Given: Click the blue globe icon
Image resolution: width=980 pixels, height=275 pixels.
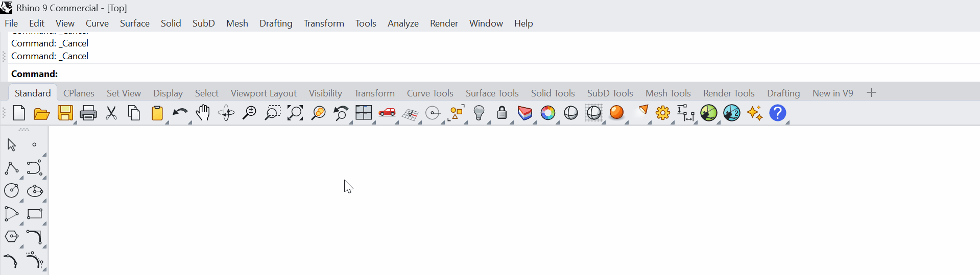Looking at the screenshot, I should coord(732,113).
